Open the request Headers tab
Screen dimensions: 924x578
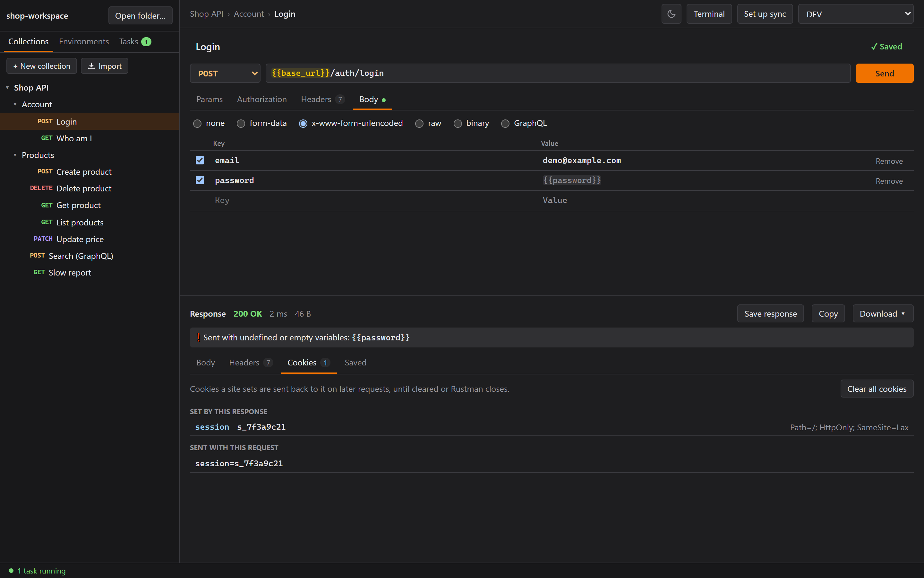point(323,100)
